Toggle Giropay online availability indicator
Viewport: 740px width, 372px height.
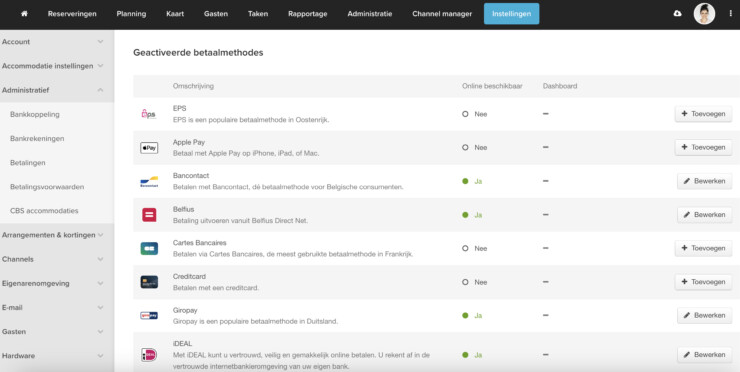point(465,316)
